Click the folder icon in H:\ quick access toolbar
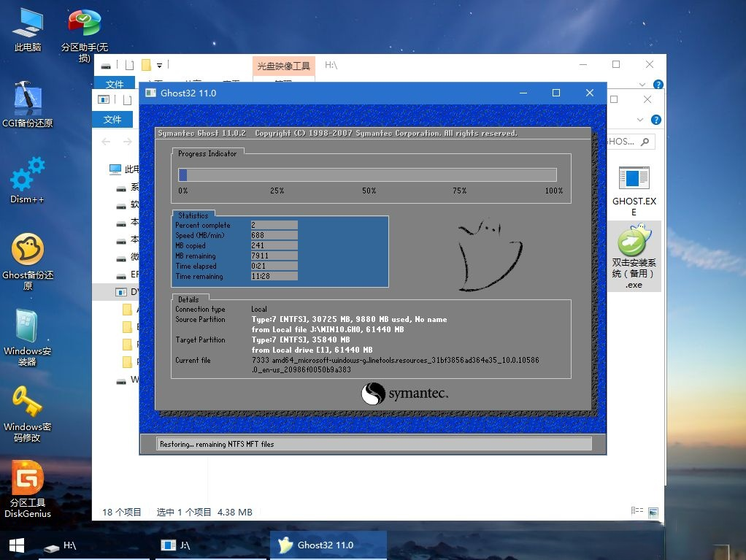 (146, 65)
